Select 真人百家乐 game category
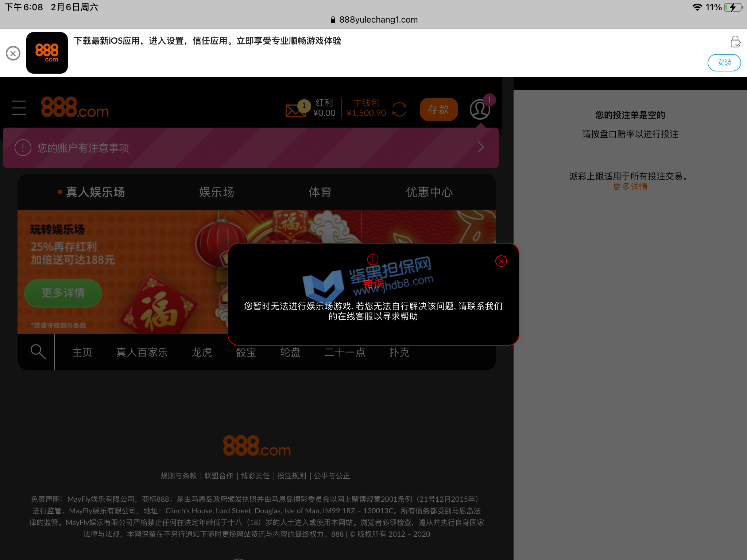This screenshot has height=560, width=747. [x=142, y=352]
